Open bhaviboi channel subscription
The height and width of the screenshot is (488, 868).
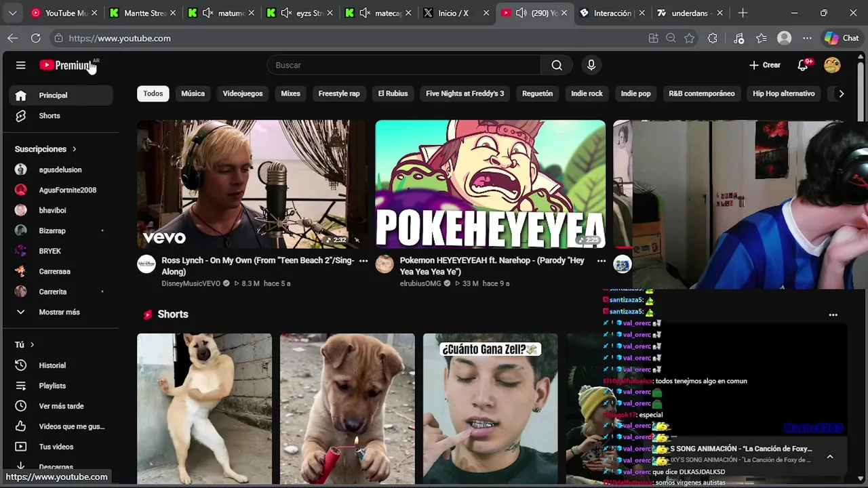[61, 211]
